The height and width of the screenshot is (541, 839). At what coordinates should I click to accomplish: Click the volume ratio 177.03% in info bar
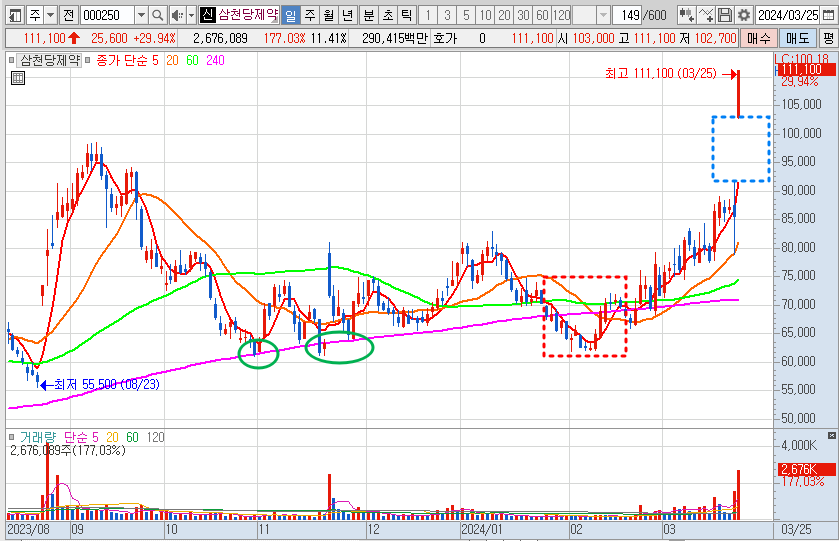(285, 39)
